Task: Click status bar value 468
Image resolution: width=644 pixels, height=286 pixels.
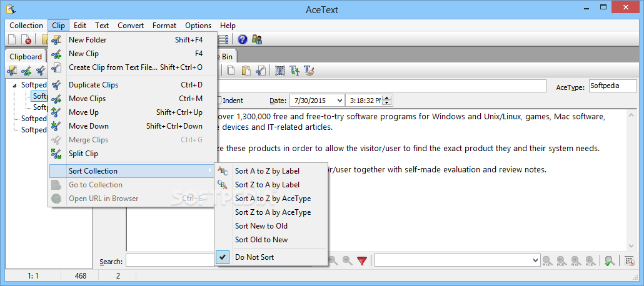Action: (81, 276)
